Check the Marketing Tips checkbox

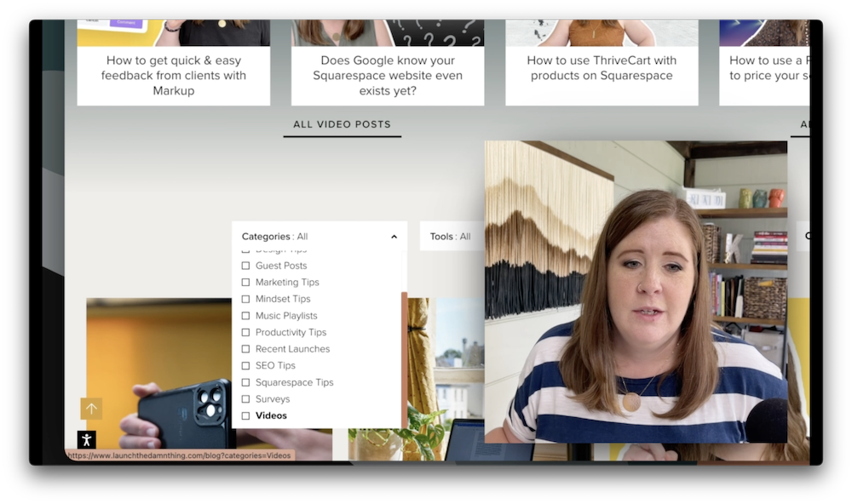tap(245, 283)
